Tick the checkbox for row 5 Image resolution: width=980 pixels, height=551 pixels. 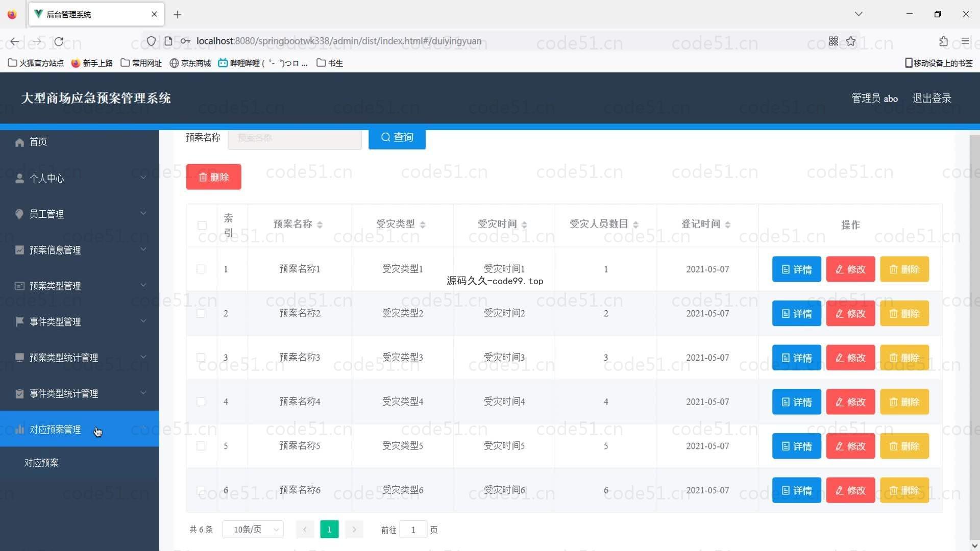click(201, 446)
